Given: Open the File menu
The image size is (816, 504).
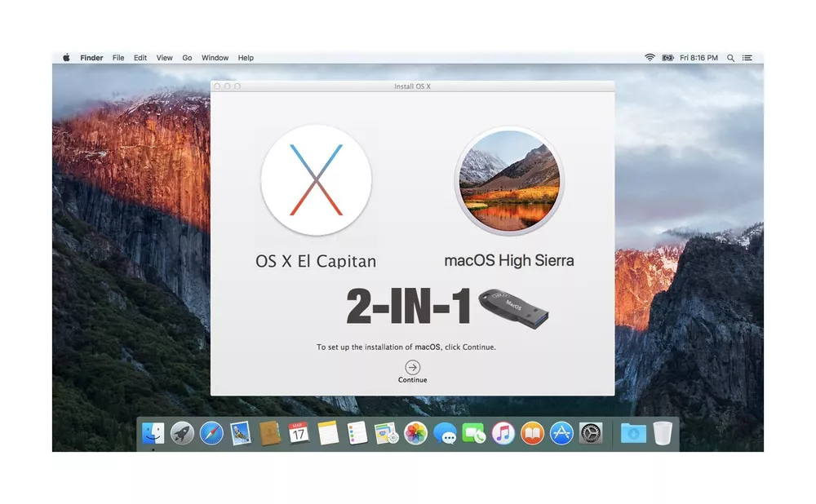Looking at the screenshot, I should click(x=118, y=58).
